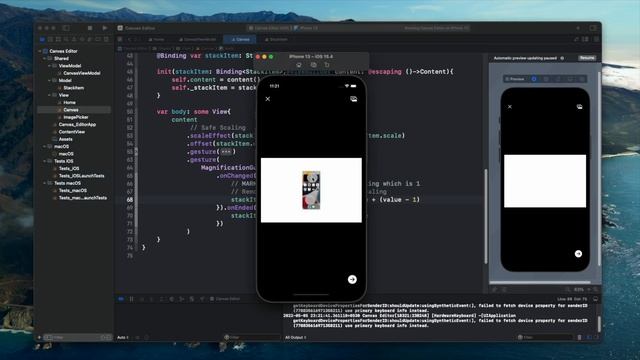The image size is (640, 360).
Task: Click the Canvas Editor scheme selector
Action: tap(270, 28)
